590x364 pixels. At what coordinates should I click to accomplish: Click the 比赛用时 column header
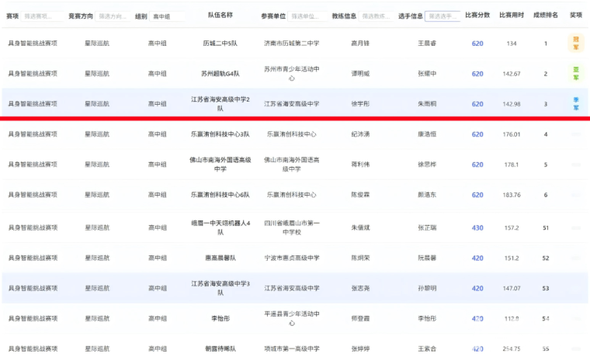click(512, 15)
